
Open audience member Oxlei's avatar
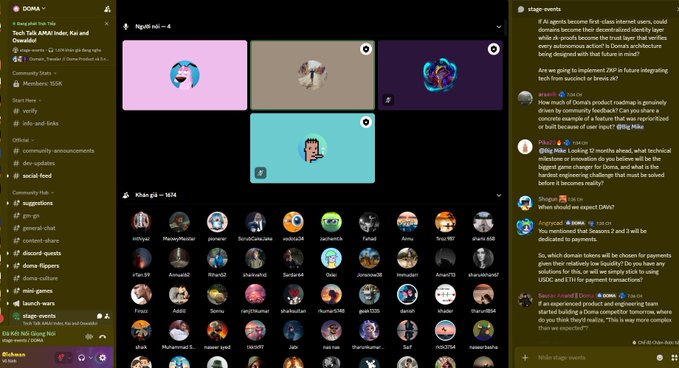coord(331,258)
